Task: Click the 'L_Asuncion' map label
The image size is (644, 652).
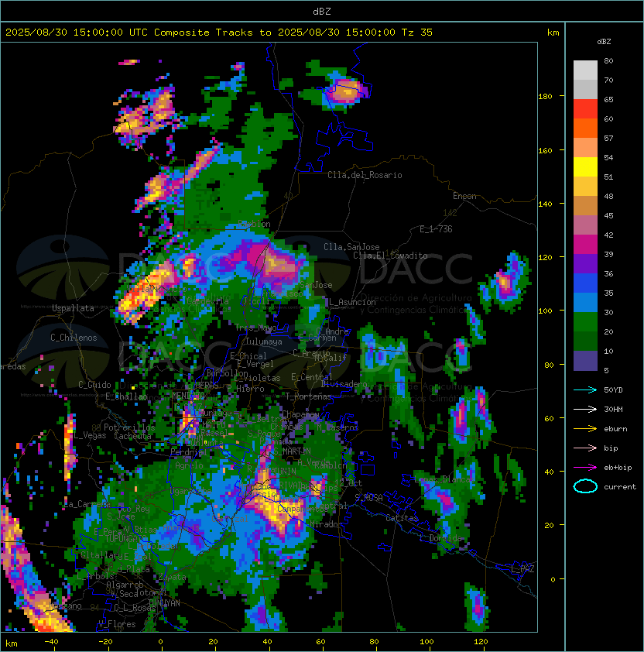Action: (352, 302)
